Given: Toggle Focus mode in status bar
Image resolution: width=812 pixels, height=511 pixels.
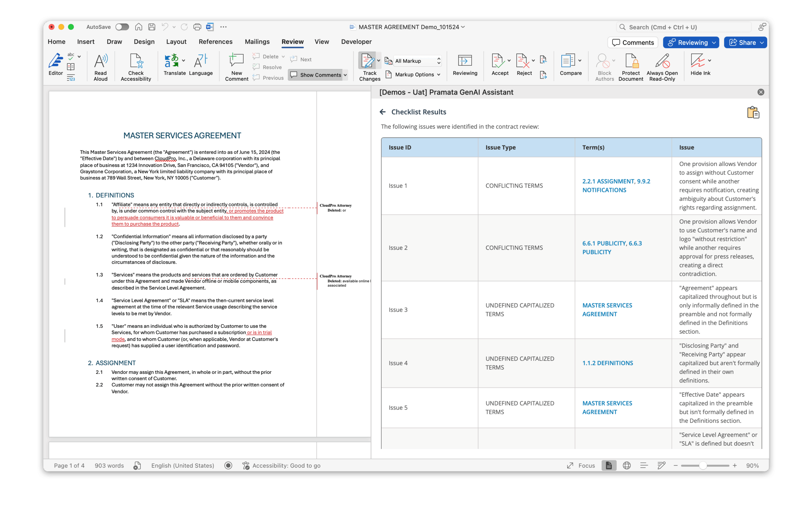Looking at the screenshot, I should [x=581, y=465].
